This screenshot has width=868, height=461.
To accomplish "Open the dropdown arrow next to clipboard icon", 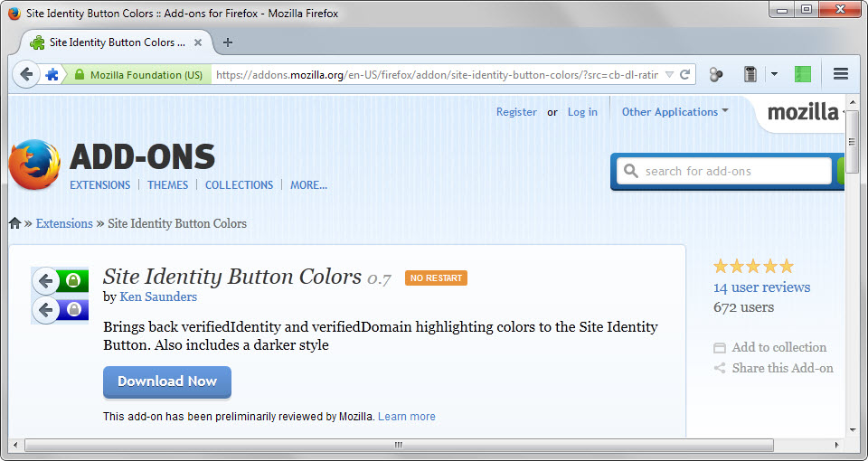I will (x=775, y=74).
